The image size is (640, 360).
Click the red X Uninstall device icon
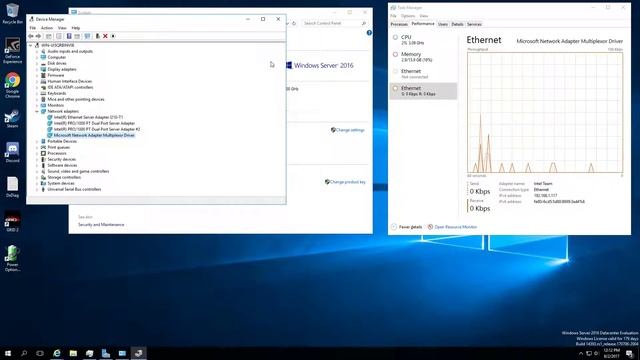pyautogui.click(x=105, y=36)
